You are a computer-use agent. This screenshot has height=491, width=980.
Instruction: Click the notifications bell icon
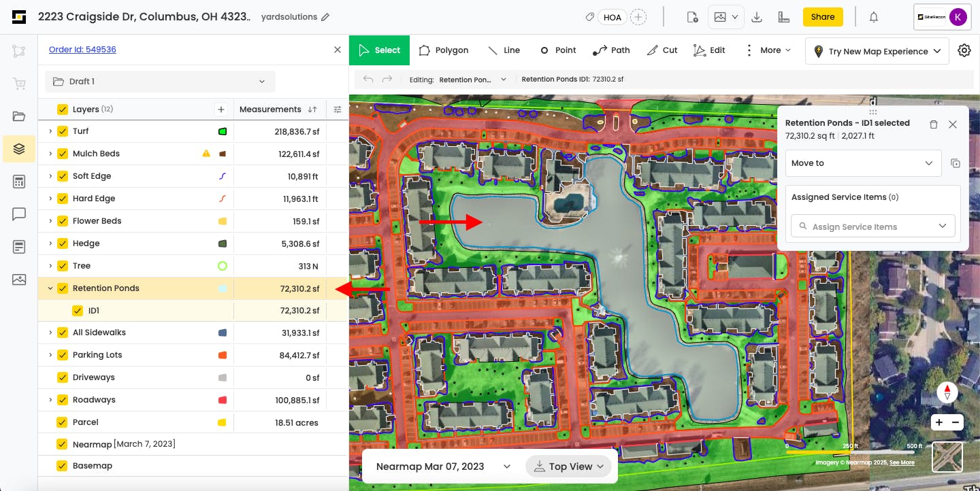(874, 17)
